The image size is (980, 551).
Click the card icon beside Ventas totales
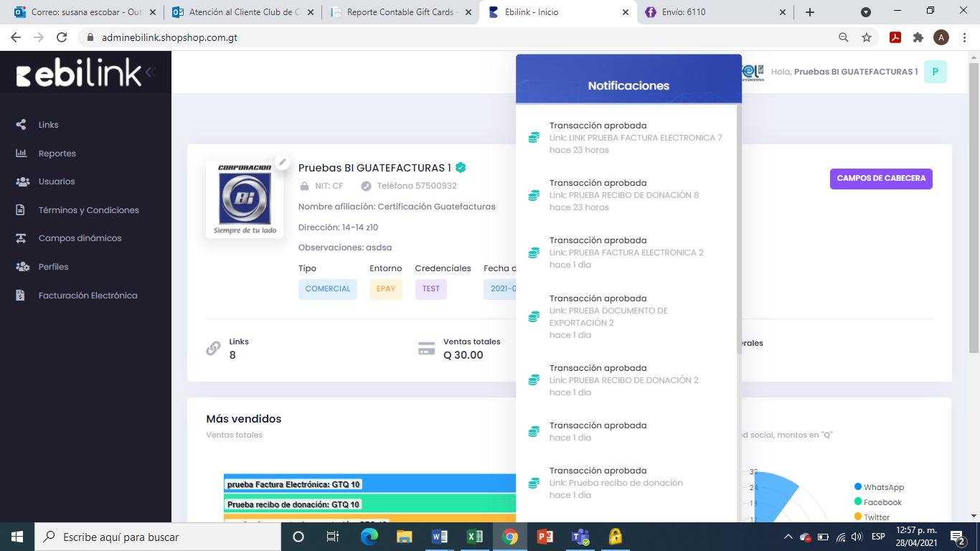click(427, 349)
